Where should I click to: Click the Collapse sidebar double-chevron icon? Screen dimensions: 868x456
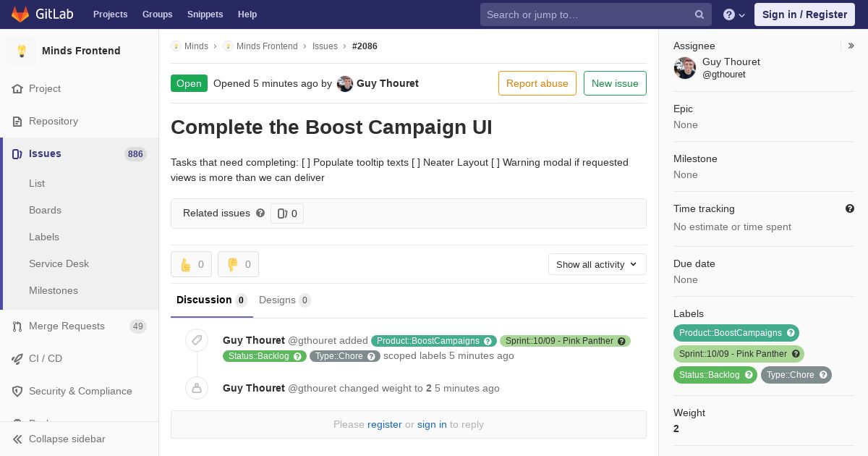[17, 439]
